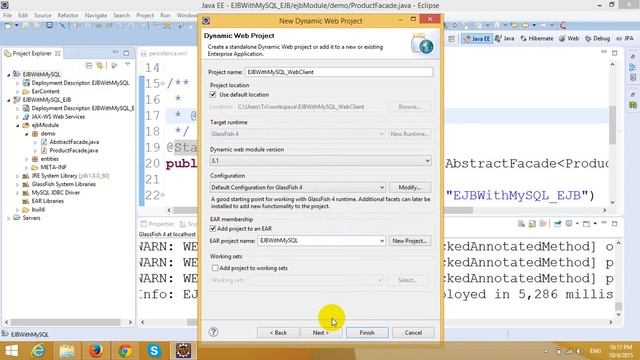The width and height of the screenshot is (640, 360).
Task: Enable Add project to working sets
Action: 215,268
